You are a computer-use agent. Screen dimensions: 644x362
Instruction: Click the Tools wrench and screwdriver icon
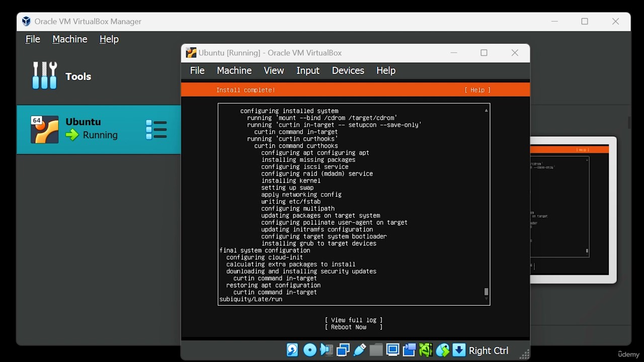[45, 76]
